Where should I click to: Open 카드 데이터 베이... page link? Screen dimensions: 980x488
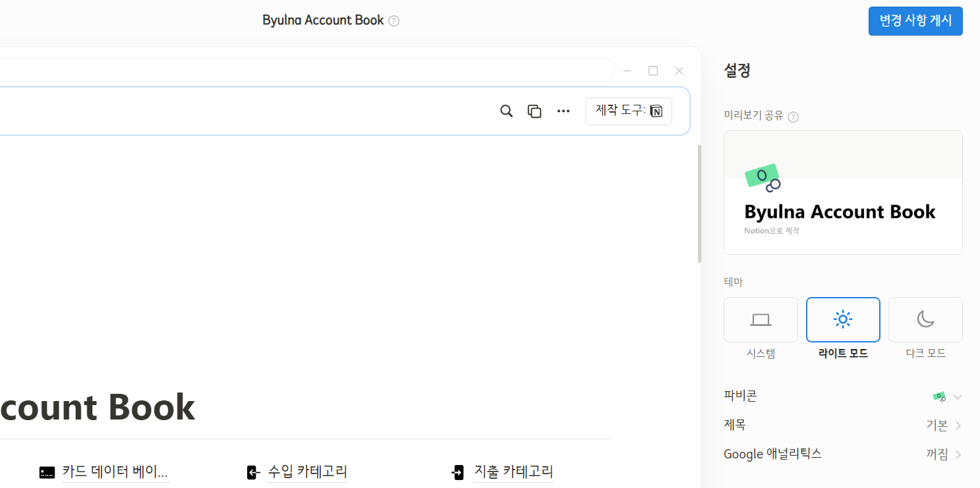coord(115,472)
